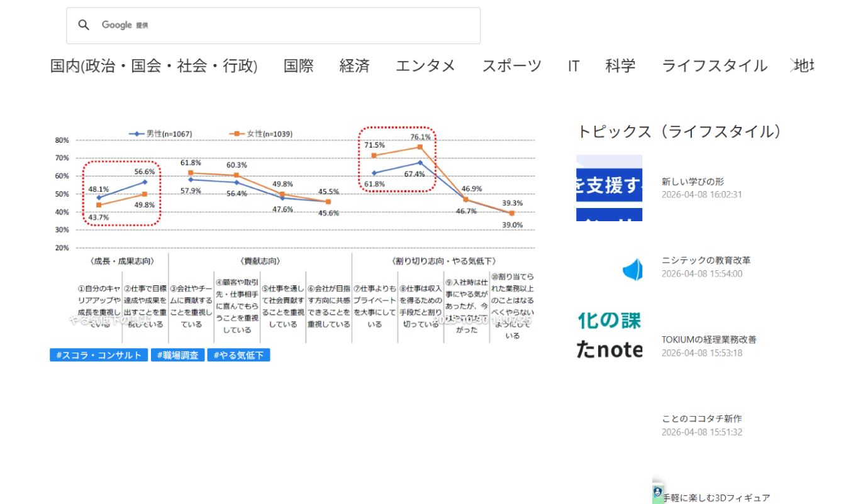Open the 新しい学びの形 article link

click(693, 182)
